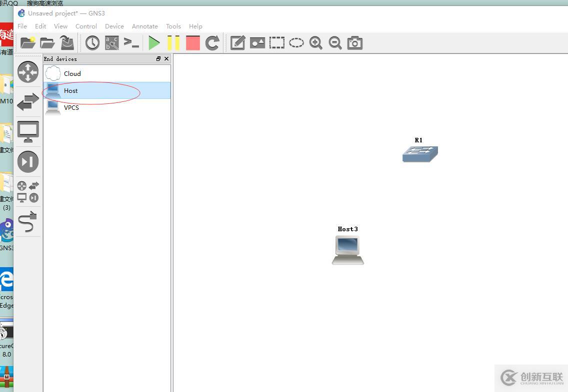Select the Host3 computer on canvas
This screenshot has height=392, width=568.
[348, 250]
